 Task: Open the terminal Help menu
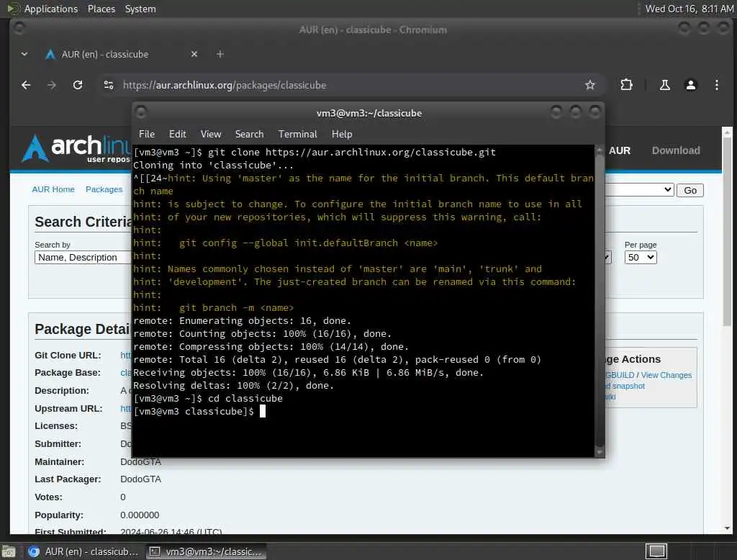point(342,134)
